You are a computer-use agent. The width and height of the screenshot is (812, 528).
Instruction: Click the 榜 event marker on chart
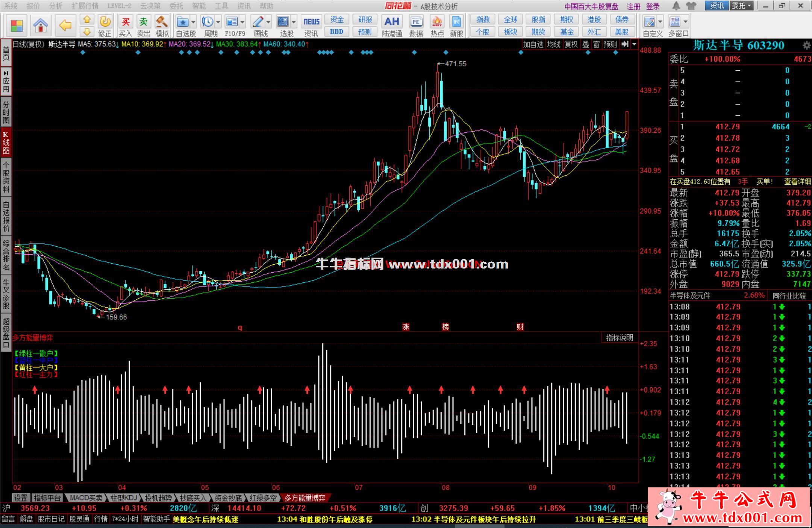pyautogui.click(x=445, y=326)
